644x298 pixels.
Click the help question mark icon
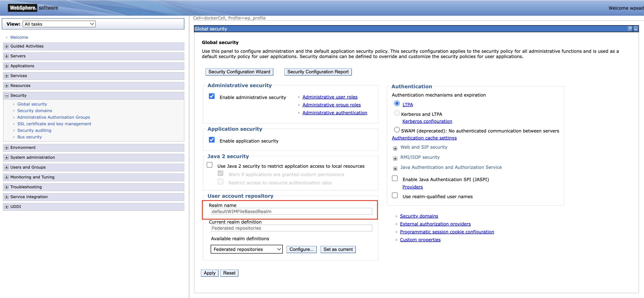coord(630,29)
